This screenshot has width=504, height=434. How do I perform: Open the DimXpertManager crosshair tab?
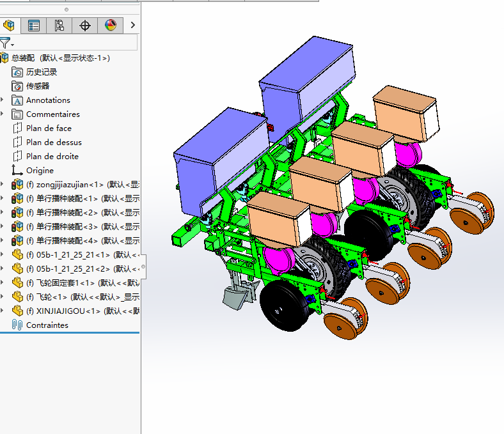[85, 25]
